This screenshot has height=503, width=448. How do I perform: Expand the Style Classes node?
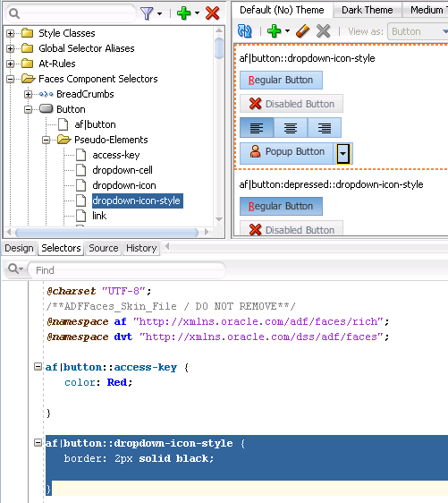[x=10, y=33]
